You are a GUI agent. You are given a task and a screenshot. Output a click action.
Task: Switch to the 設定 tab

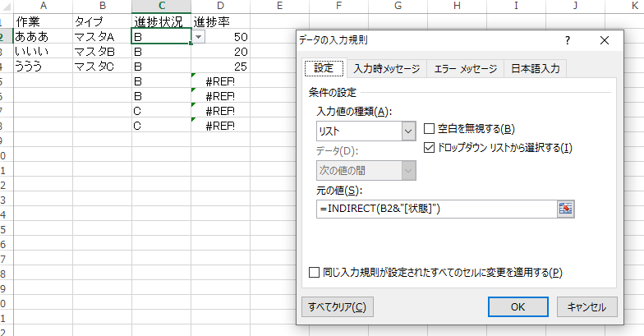pyautogui.click(x=324, y=68)
